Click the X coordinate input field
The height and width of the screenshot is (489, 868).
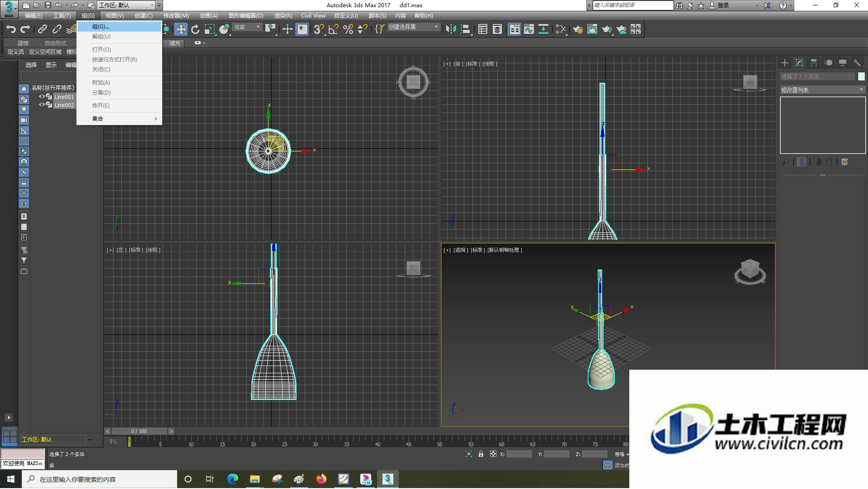519,454
